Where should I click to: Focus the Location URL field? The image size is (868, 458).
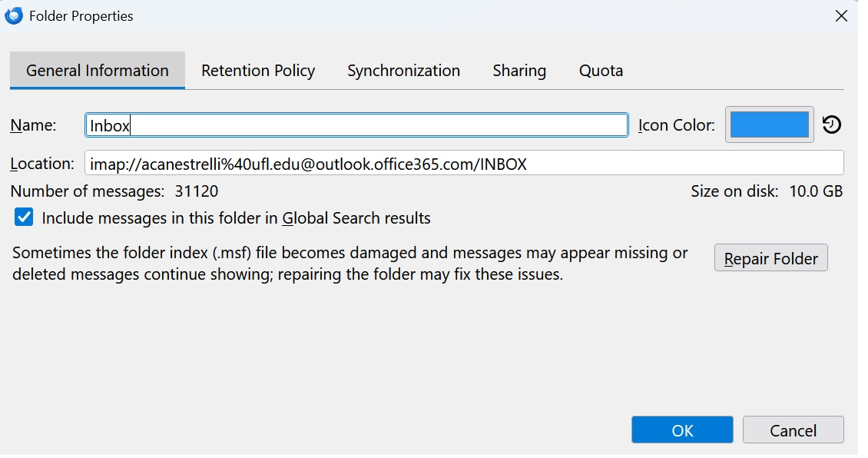[x=464, y=163]
